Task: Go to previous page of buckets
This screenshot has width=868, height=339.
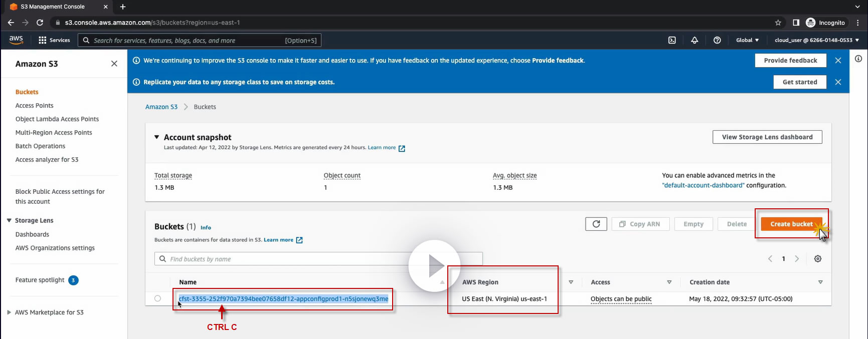Action: pyautogui.click(x=770, y=259)
